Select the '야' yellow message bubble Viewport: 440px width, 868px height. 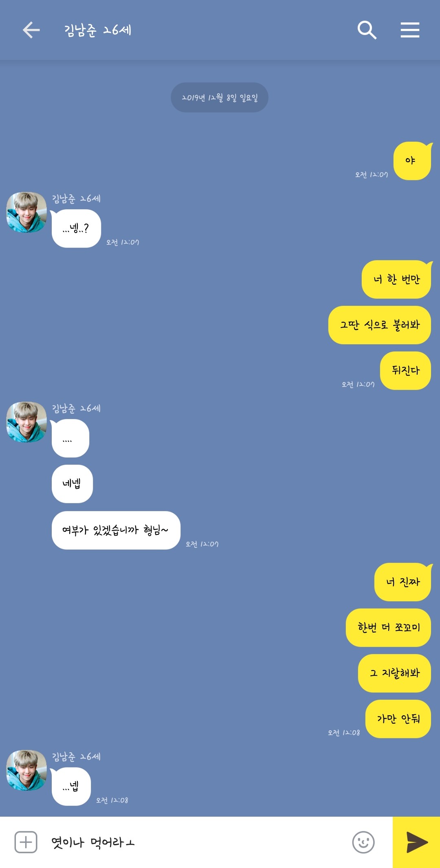412,160
